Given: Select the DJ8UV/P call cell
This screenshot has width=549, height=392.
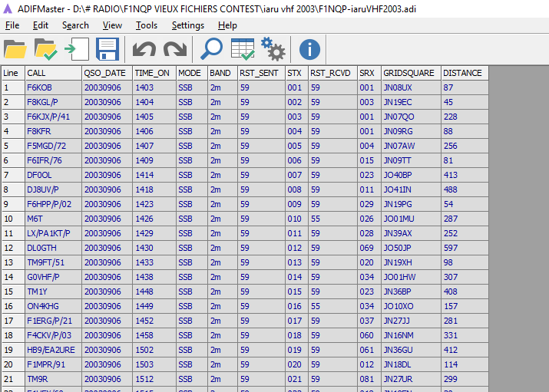Looking at the screenshot, I should 53,190.
